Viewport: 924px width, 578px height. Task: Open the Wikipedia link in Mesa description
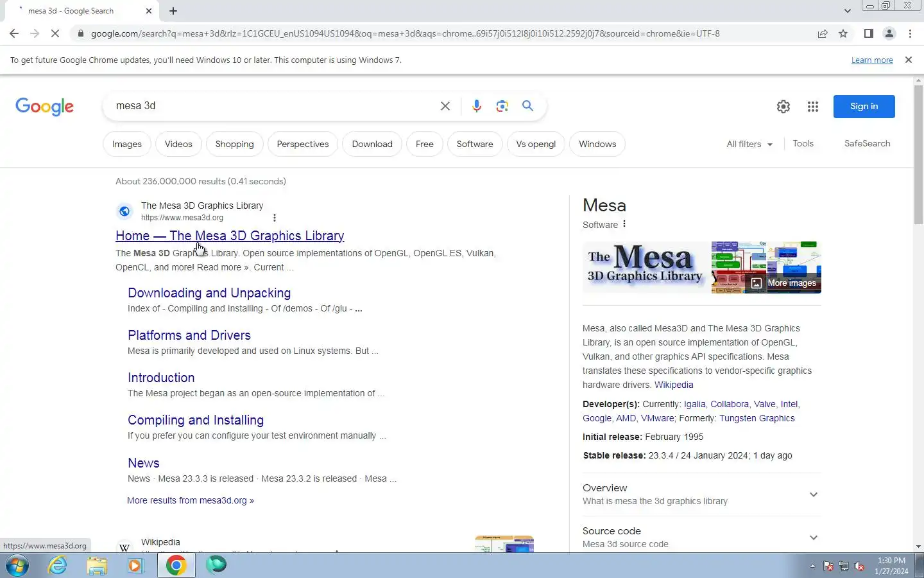[674, 385]
